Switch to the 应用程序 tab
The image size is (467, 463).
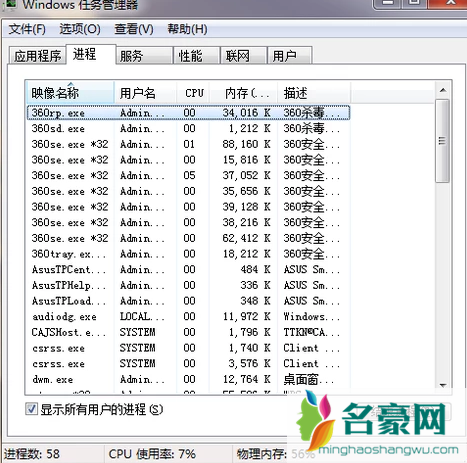(37, 55)
